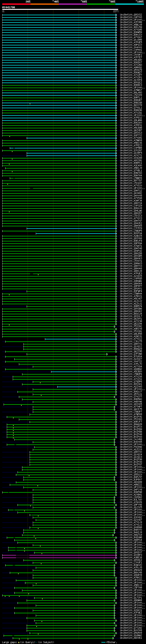The height and width of the screenshot is (644, 146).
Task: Select the UniRef100_Q9SEV7 label
Action: [x=131, y=553]
